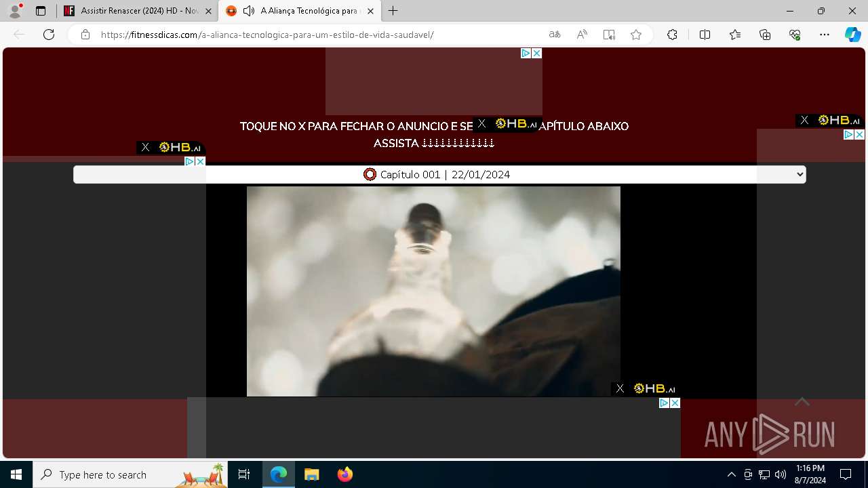Refresh the current page
This screenshot has height=488, width=868.
(49, 35)
